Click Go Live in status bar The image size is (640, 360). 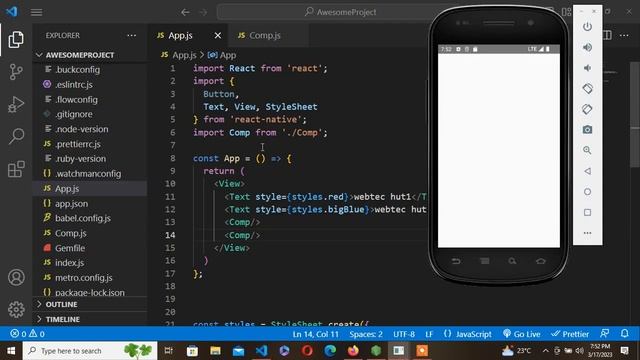(522, 334)
